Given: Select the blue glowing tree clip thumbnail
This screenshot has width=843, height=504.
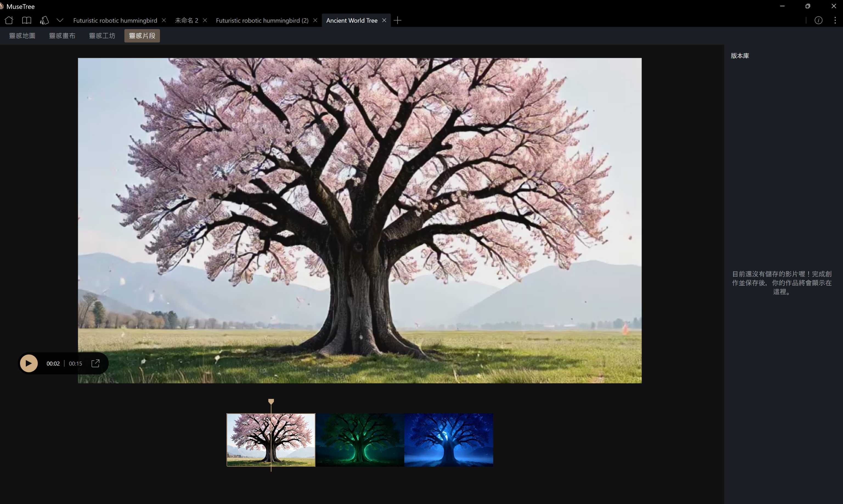Looking at the screenshot, I should point(449,440).
